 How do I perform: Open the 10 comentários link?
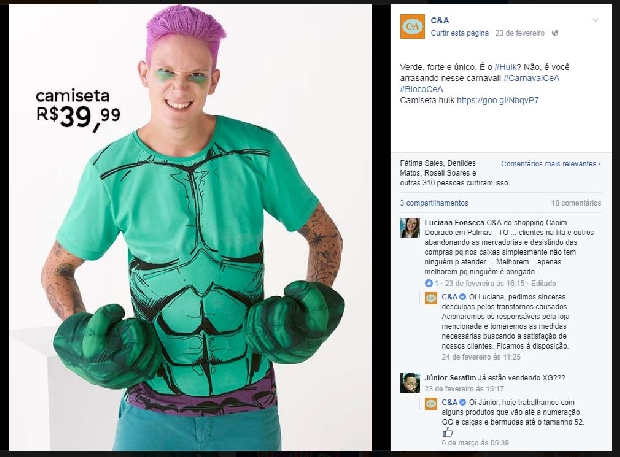[x=576, y=203]
